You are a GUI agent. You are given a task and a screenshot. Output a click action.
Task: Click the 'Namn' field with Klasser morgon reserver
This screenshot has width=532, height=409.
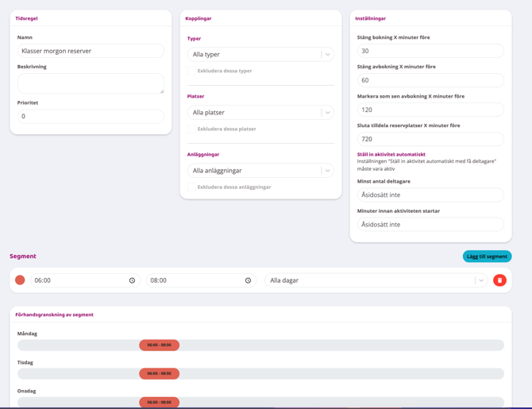tap(91, 51)
